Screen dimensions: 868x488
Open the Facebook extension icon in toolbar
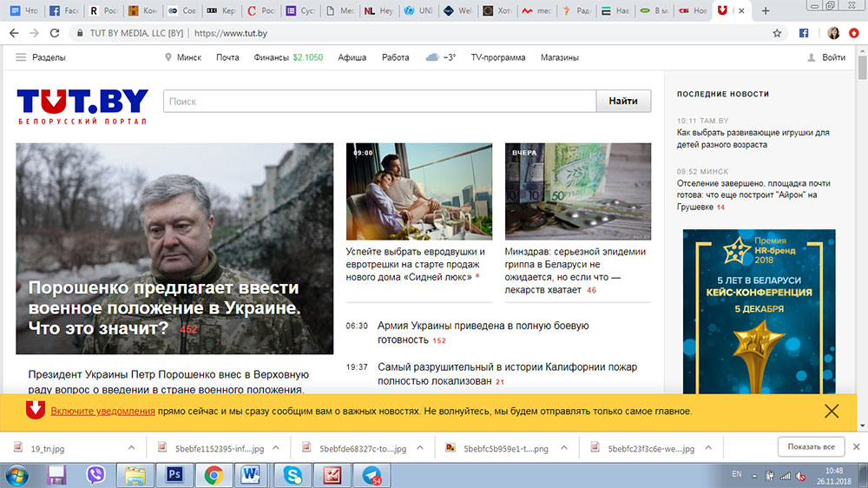[804, 33]
